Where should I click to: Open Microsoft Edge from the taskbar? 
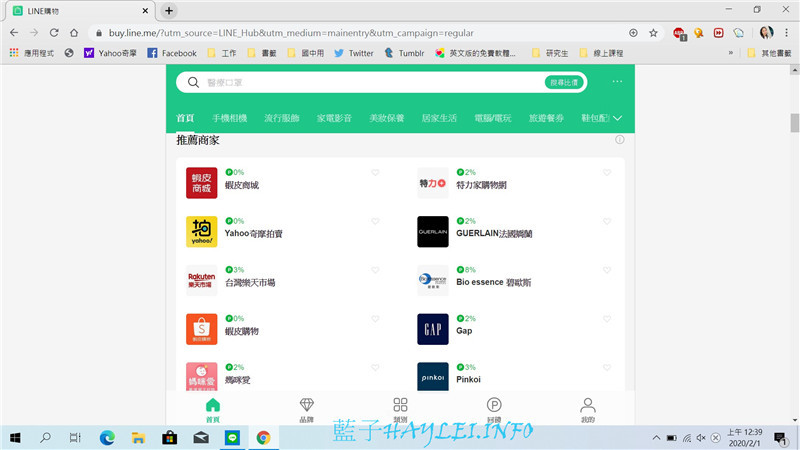click(x=107, y=438)
